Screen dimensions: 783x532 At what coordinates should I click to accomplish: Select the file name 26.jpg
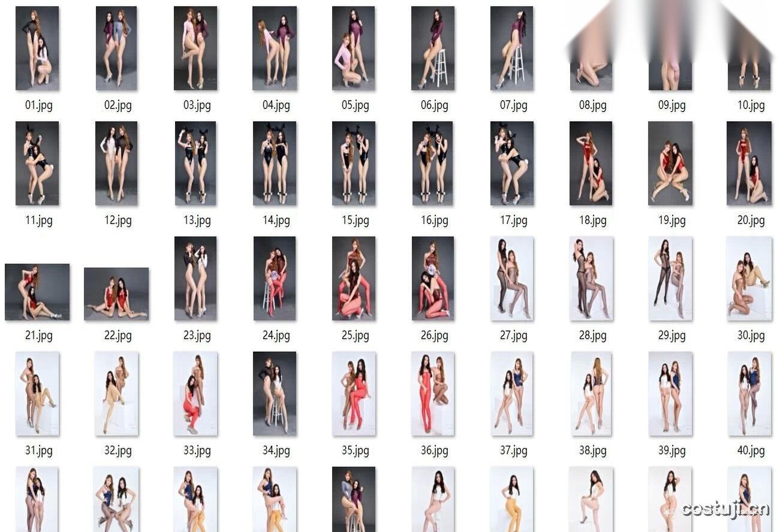pos(435,335)
